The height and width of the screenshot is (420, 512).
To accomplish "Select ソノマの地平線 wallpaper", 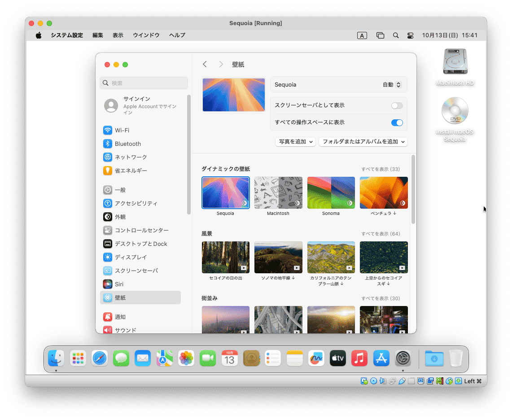I will [278, 258].
